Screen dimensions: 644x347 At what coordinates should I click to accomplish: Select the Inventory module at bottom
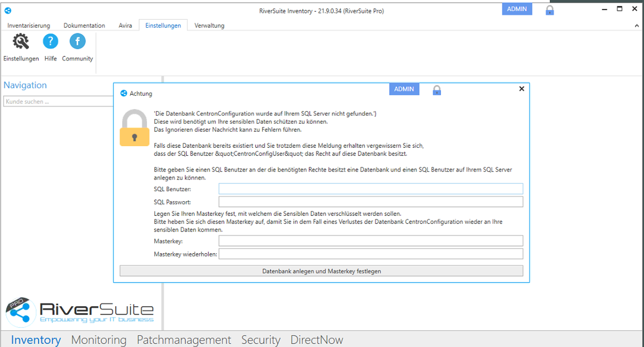tap(36, 340)
